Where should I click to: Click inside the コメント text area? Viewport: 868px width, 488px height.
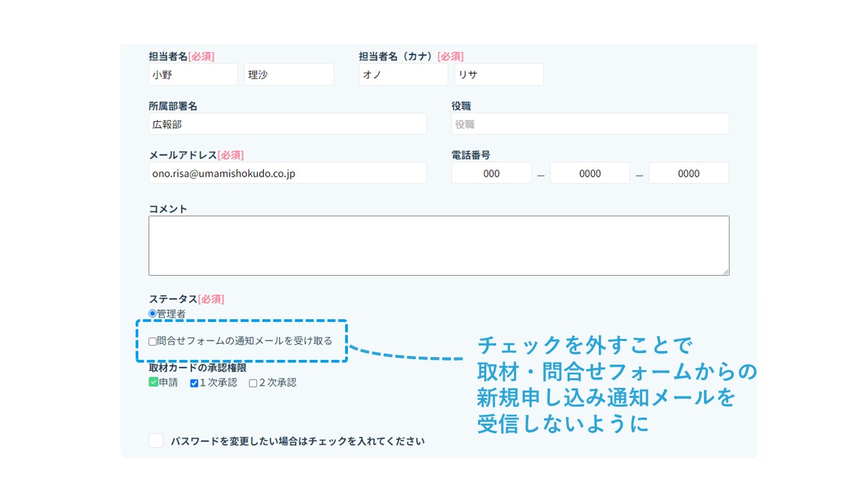[x=439, y=245]
